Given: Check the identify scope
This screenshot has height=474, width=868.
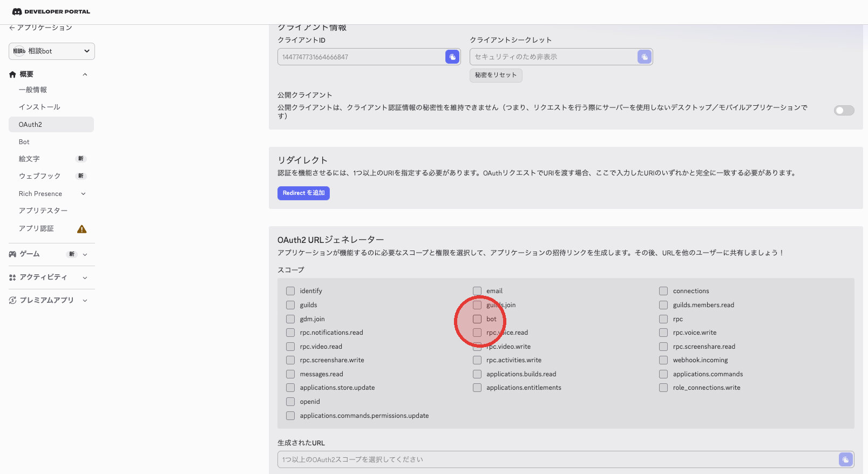Looking at the screenshot, I should tap(290, 291).
